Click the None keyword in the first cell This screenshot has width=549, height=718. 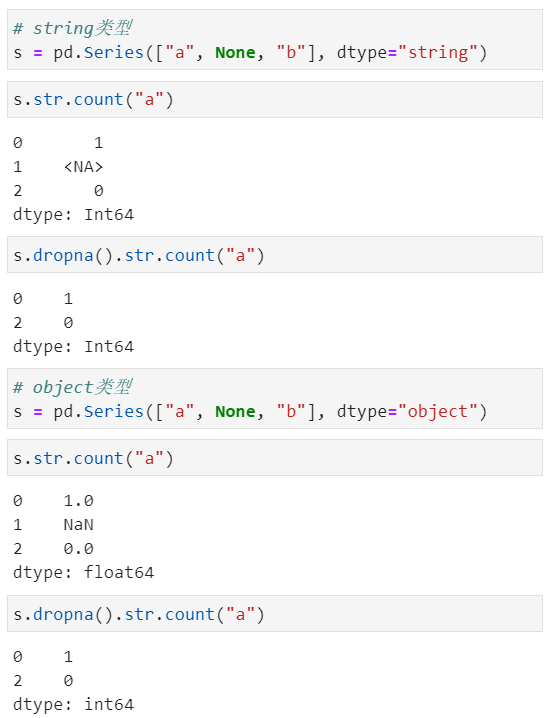pos(235,53)
